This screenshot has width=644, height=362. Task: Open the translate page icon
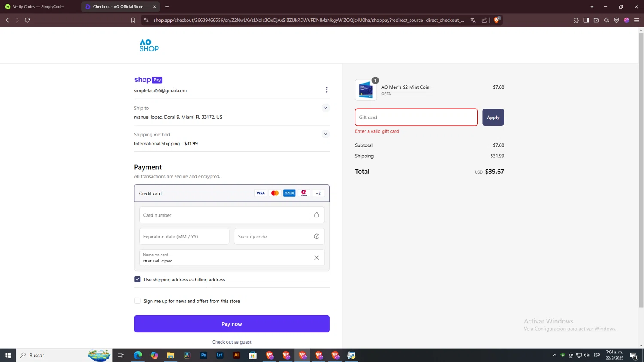pos(473,20)
